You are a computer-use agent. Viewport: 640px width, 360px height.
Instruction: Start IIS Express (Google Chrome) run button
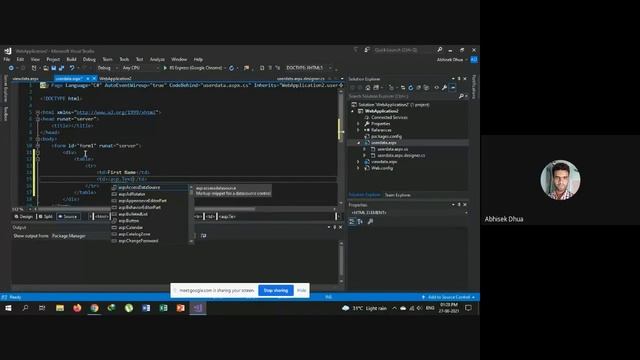point(193,68)
